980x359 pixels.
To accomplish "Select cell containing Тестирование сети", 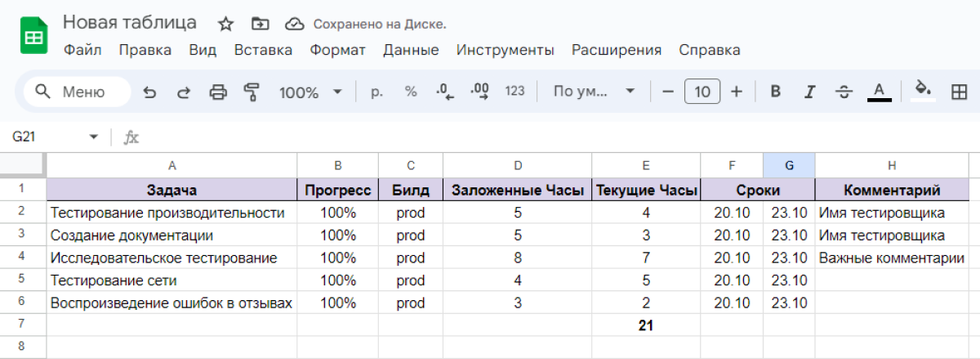I will coord(171,280).
